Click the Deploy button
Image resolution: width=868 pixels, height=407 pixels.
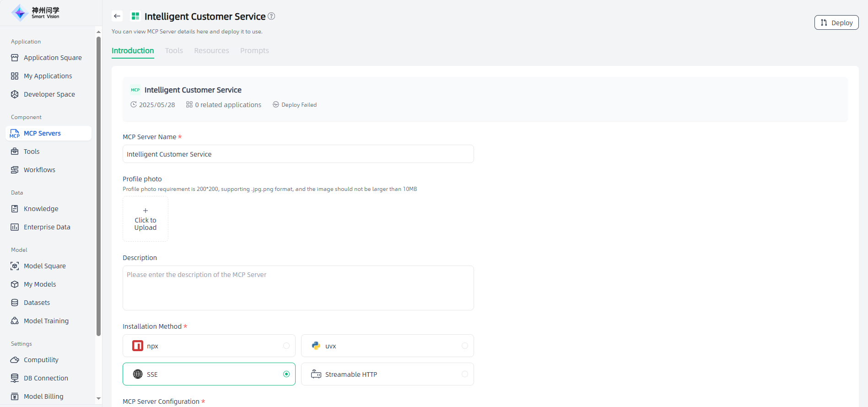tap(836, 22)
